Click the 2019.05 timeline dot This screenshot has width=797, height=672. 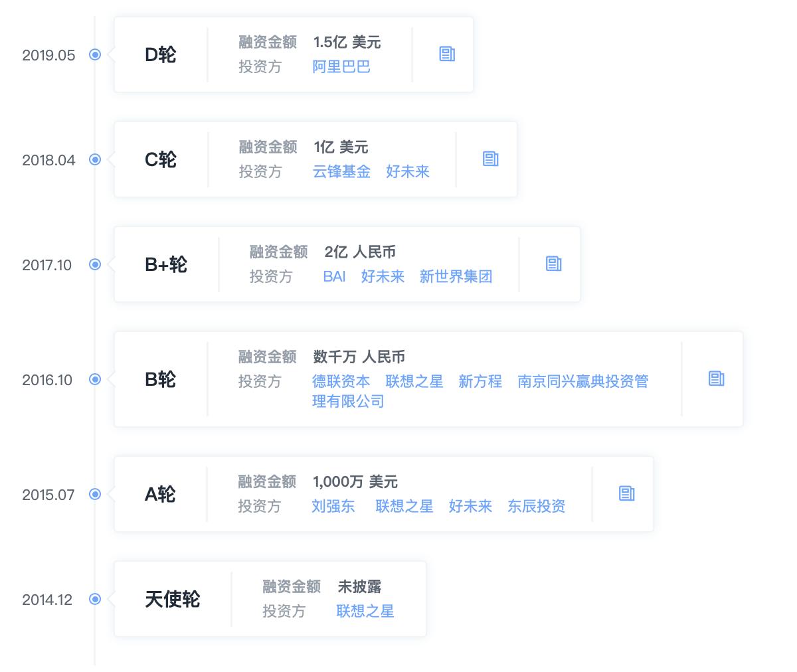tap(95, 54)
